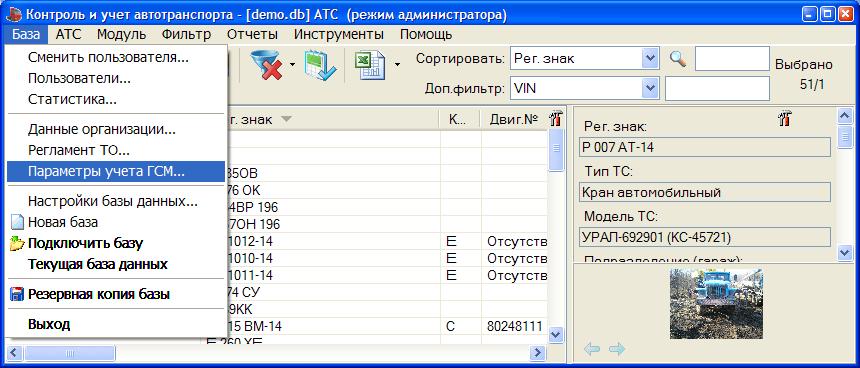Screen dimensions: 860x368
Task: Select Данные организации... menu entry
Action: tap(116, 130)
